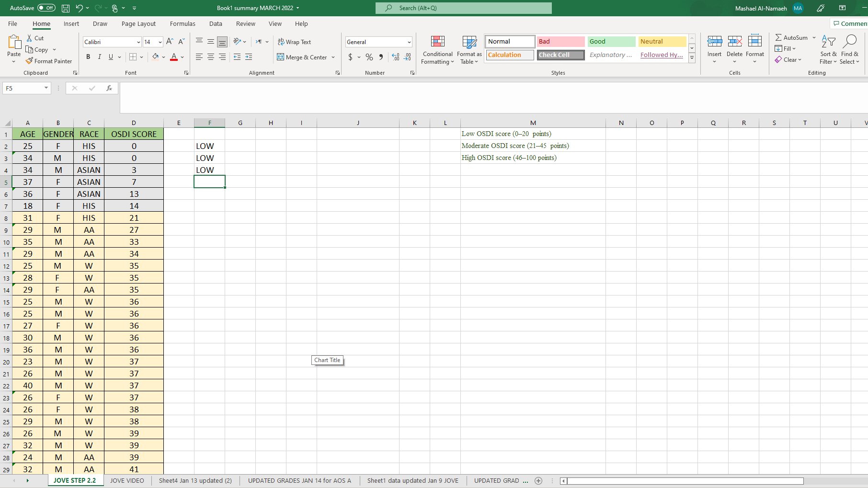
Task: Open the Formulas ribbon tab
Action: pos(183,24)
